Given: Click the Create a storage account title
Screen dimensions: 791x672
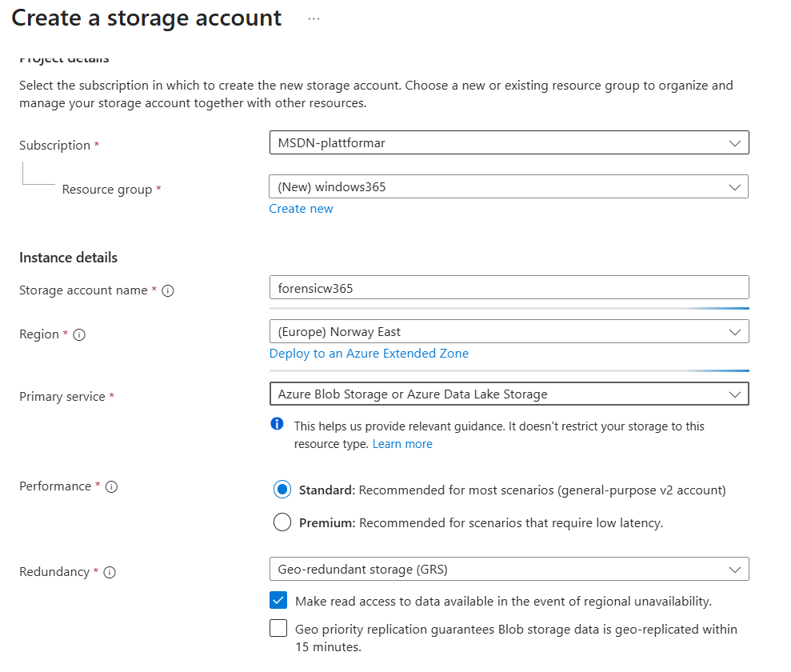Looking at the screenshot, I should pyautogui.click(x=146, y=18).
